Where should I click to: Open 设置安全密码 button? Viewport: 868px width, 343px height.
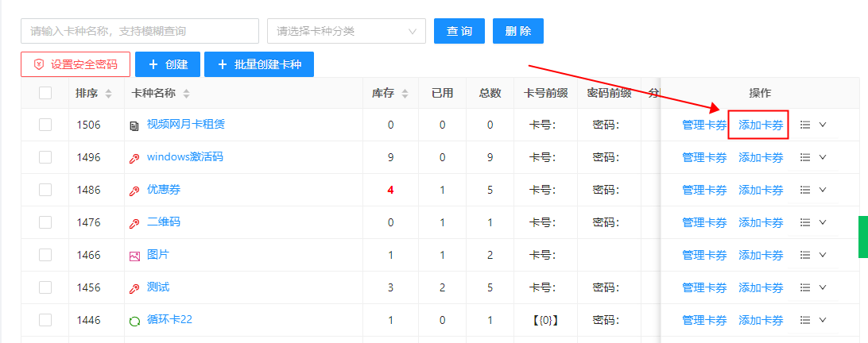point(76,64)
